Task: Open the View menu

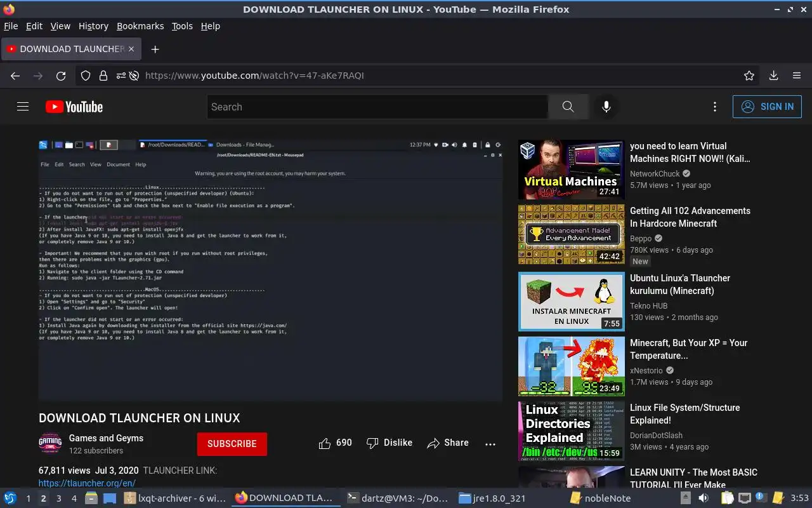Action: (x=60, y=26)
